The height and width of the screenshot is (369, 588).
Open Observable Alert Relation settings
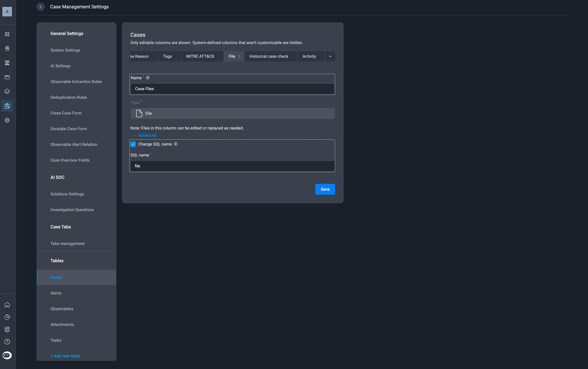click(74, 145)
